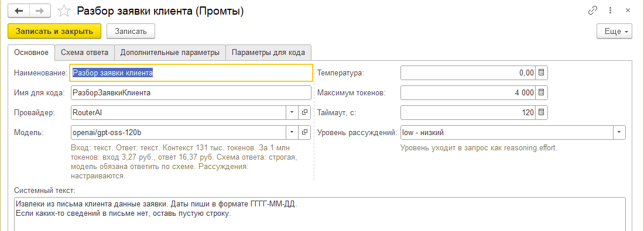Click inside the Системный текст text area
This screenshot has height=231, width=644.
click(x=320, y=214)
